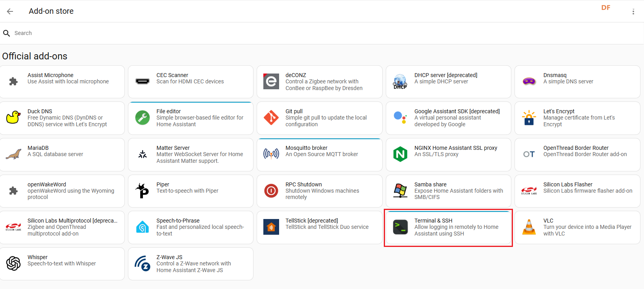The height and width of the screenshot is (289, 644).
Task: Click the Silicon Labs Flasher logo icon
Action: pyautogui.click(x=529, y=191)
